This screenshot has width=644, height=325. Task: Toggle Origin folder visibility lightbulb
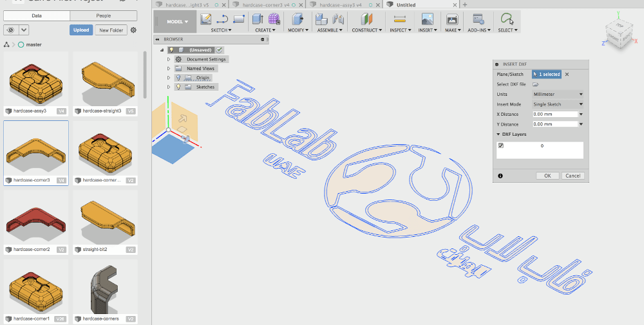[178, 78]
